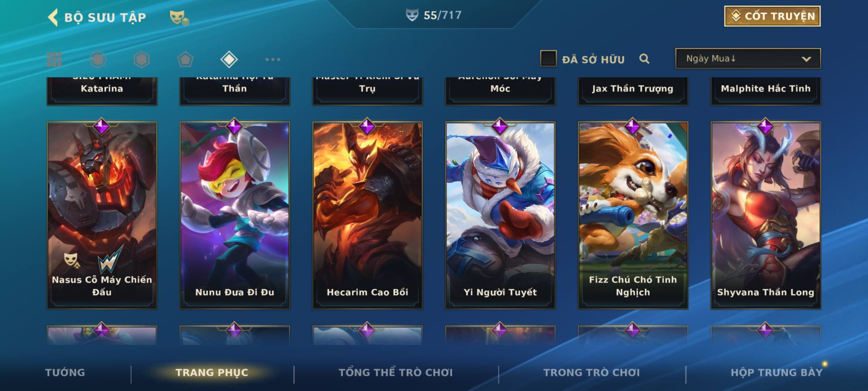Filter by the hexagon rarity icon

pyautogui.click(x=141, y=59)
